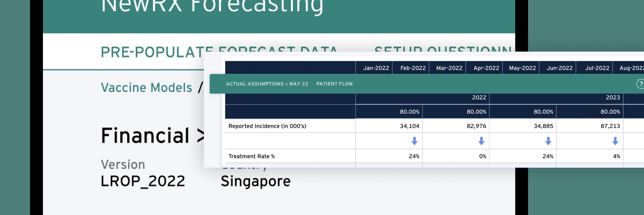Select the 0% treatment rate cell
The width and height of the screenshot is (644, 215).
pos(456,156)
